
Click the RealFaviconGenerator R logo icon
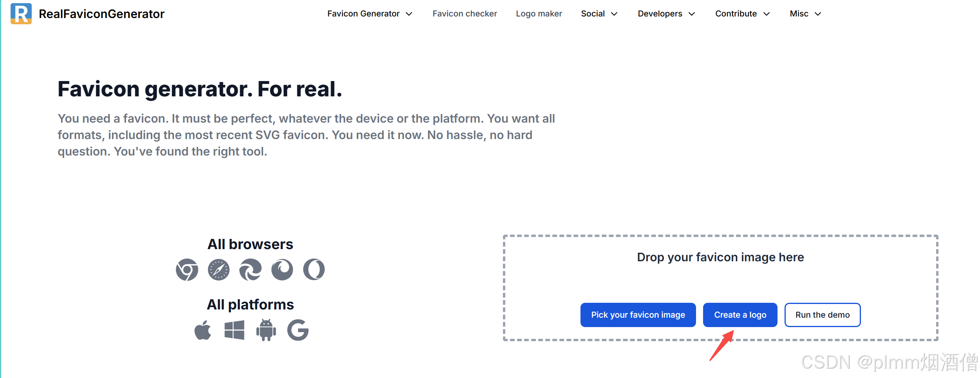tap(21, 14)
